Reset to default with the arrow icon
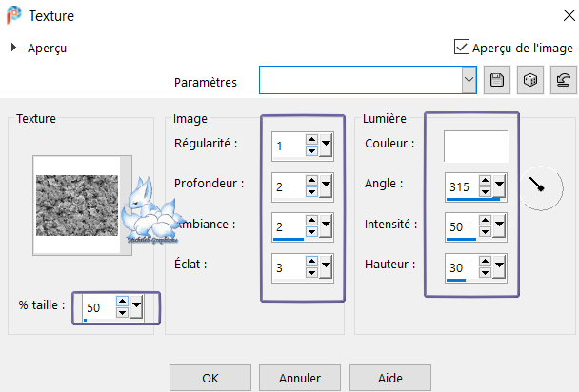Screen dimensions: 579x392 tap(563, 80)
